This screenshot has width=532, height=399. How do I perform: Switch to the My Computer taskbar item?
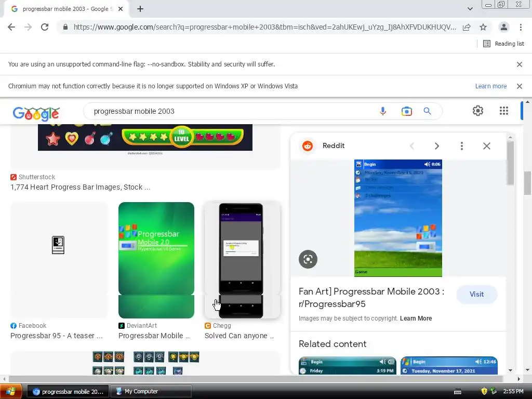151,392
